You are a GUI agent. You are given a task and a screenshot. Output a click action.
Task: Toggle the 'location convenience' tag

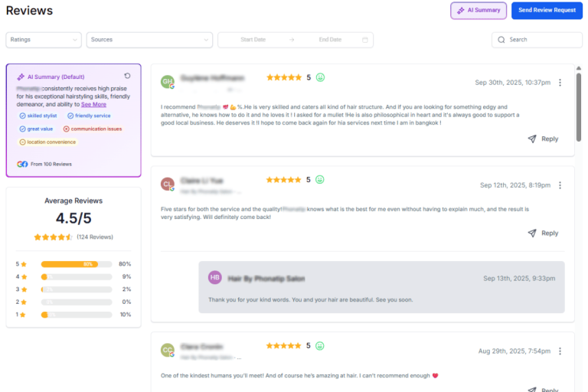coord(48,142)
